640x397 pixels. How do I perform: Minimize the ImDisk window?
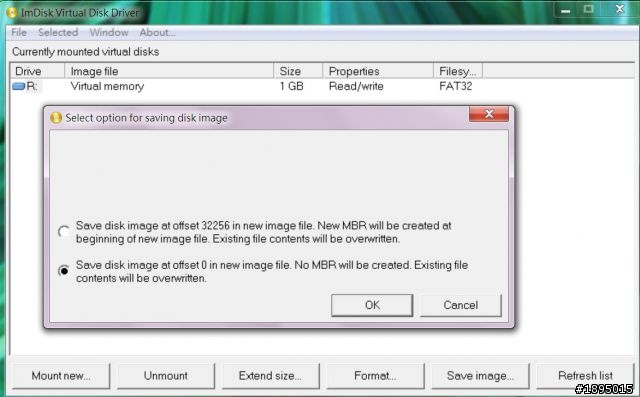[x=565, y=10]
